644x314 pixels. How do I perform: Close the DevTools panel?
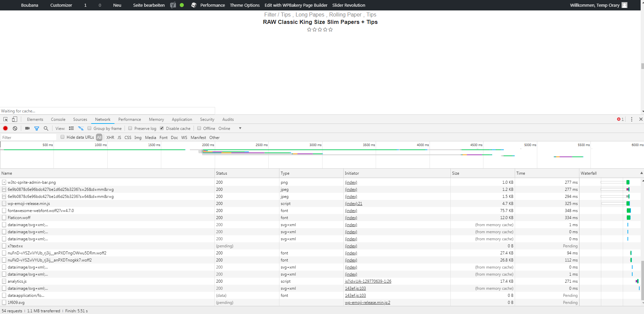[x=641, y=119]
